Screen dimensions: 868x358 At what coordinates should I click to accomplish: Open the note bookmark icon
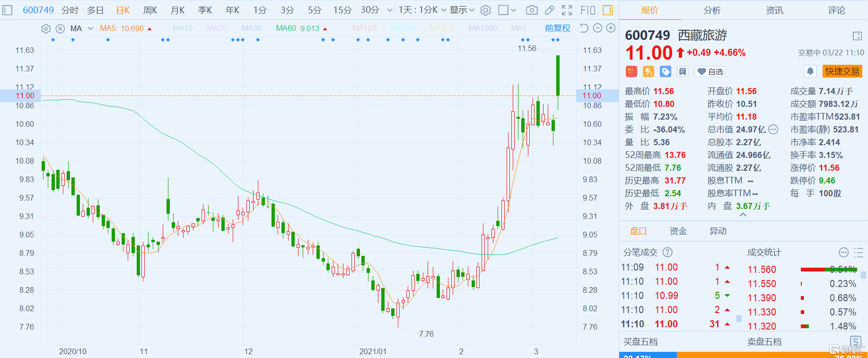(683, 71)
